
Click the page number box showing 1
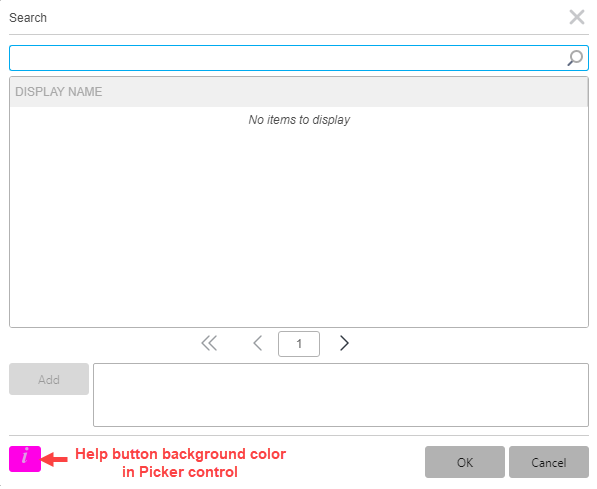point(299,344)
